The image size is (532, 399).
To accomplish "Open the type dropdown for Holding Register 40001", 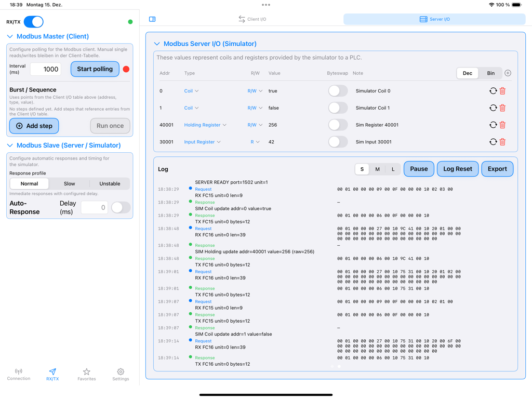I will 206,125.
